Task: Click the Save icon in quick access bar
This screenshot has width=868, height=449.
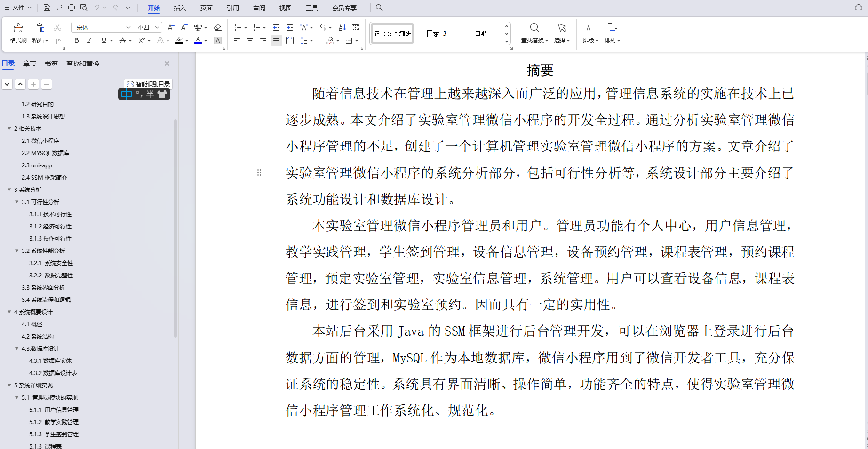Action: [47, 8]
